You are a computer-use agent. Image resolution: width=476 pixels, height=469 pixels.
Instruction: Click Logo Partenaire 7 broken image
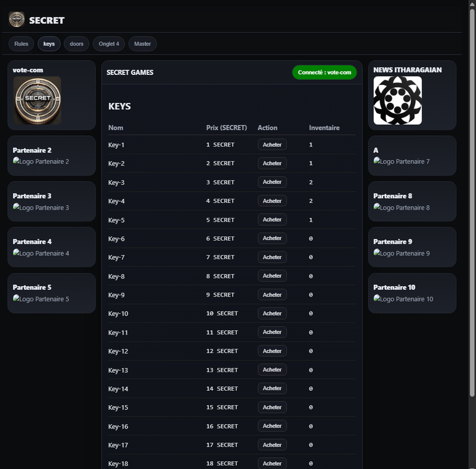(402, 161)
